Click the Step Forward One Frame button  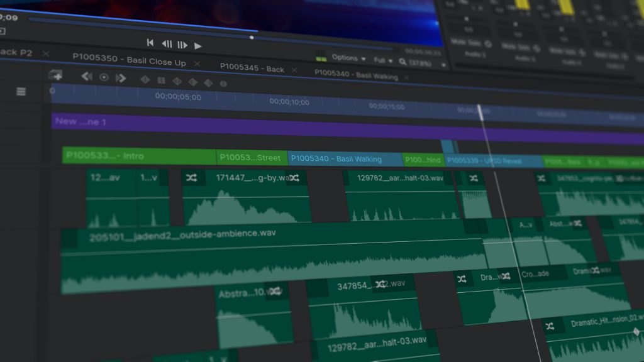(183, 45)
